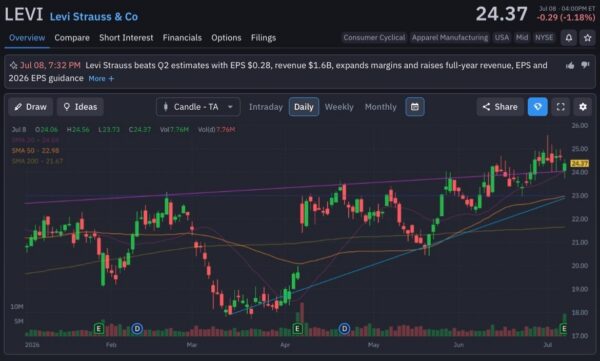Enter fullscreen chart mode

point(561,107)
